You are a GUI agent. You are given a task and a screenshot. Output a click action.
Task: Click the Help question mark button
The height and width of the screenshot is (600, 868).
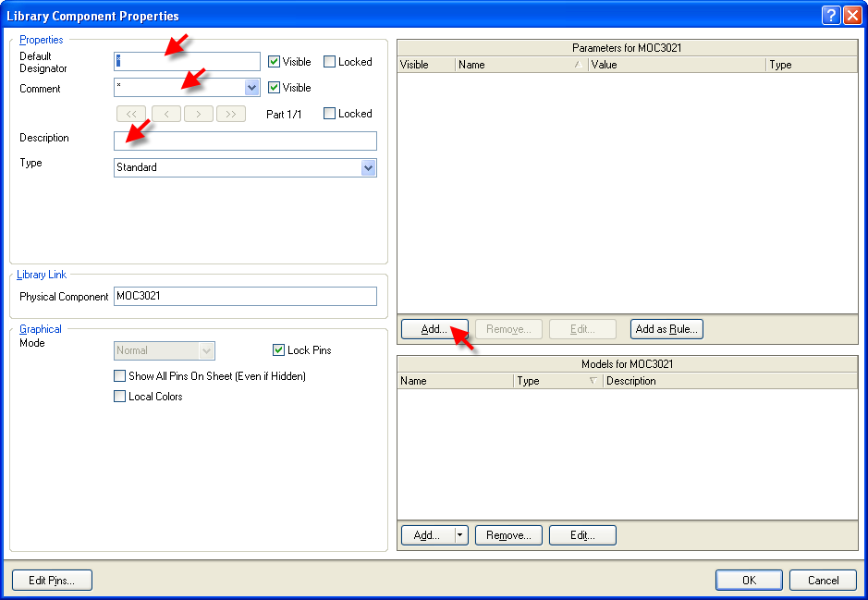coord(831,16)
